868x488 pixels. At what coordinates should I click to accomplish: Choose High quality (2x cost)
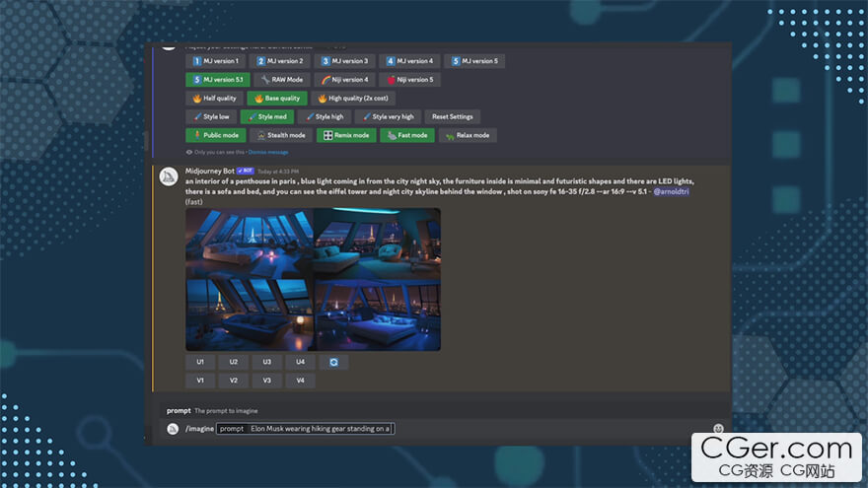[x=353, y=99]
